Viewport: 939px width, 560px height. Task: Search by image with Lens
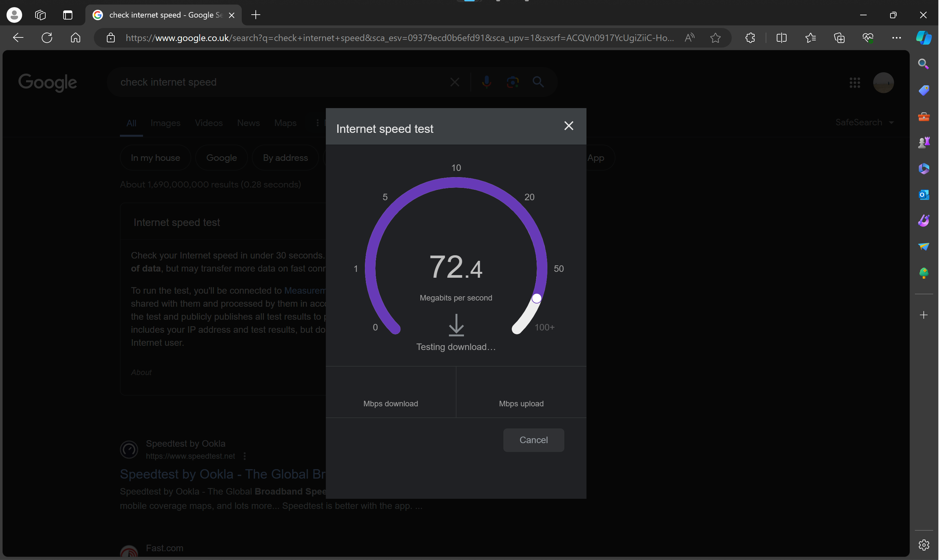[x=513, y=82]
